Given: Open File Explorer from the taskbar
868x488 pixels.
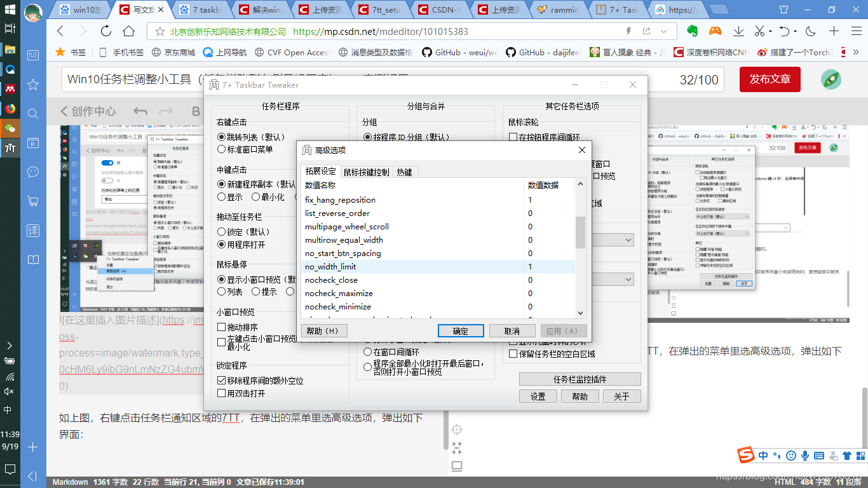Looking at the screenshot, I should (10, 49).
